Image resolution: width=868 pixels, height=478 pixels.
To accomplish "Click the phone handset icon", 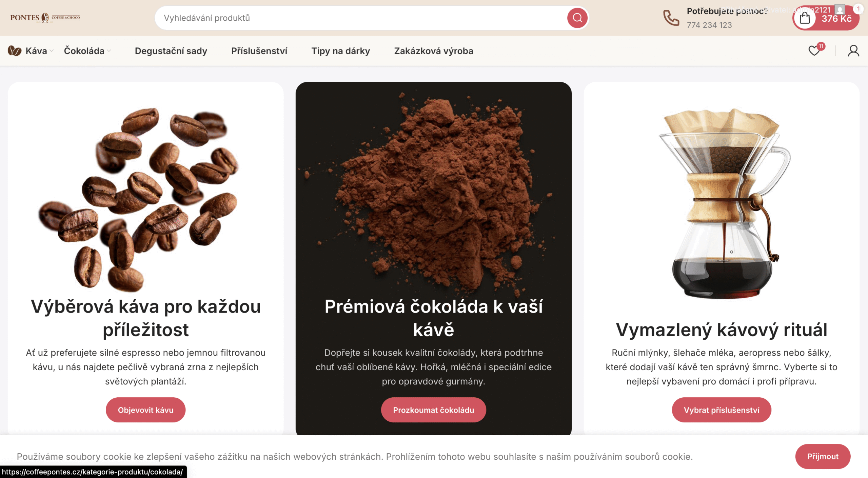I will (671, 18).
